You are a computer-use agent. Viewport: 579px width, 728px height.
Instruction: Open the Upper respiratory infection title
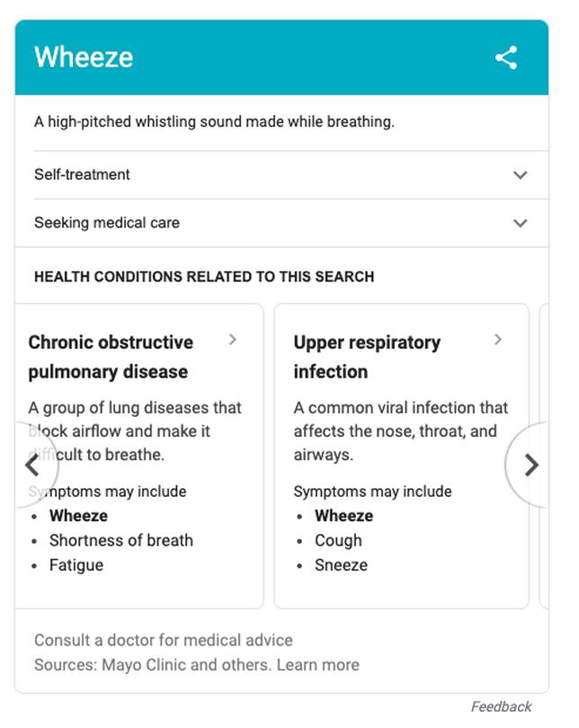click(x=367, y=357)
